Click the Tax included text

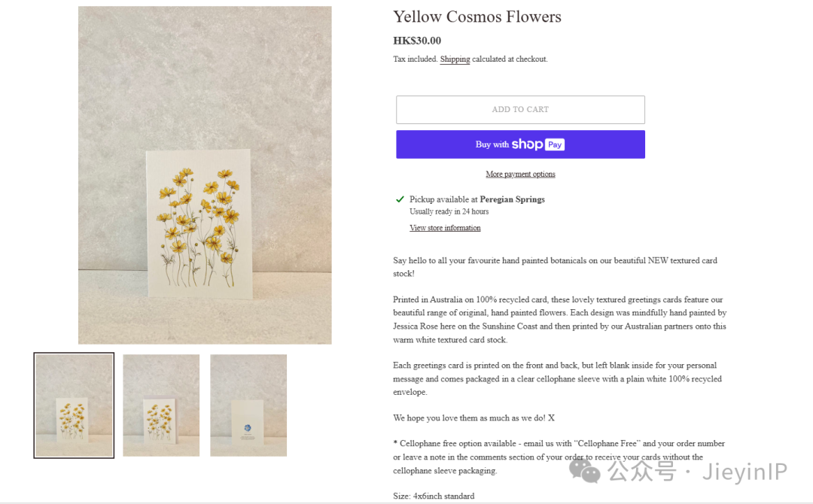click(415, 59)
